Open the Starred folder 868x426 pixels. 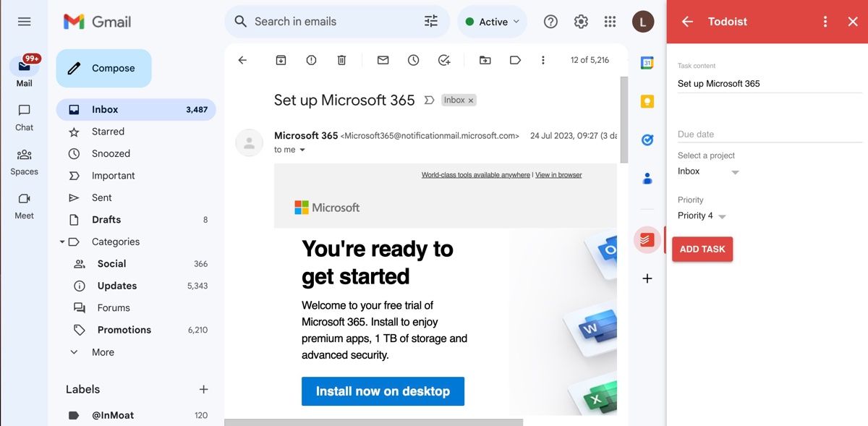[x=108, y=132]
